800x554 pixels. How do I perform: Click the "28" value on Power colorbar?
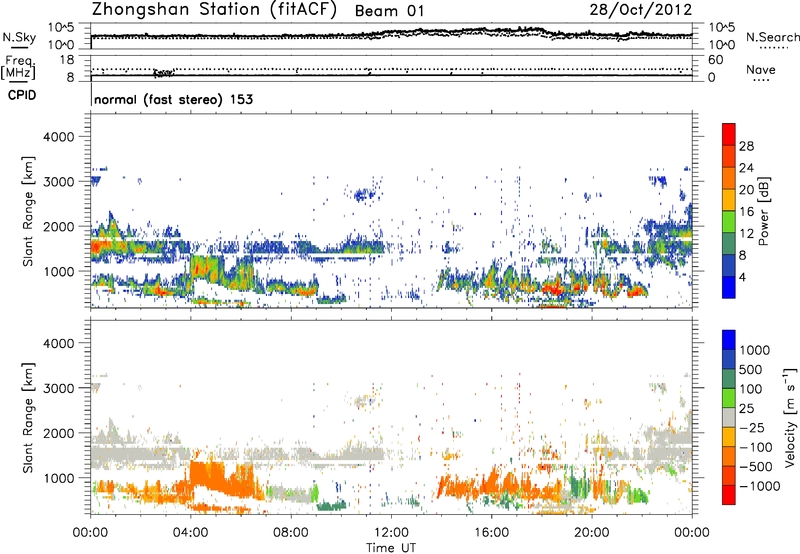[746, 146]
